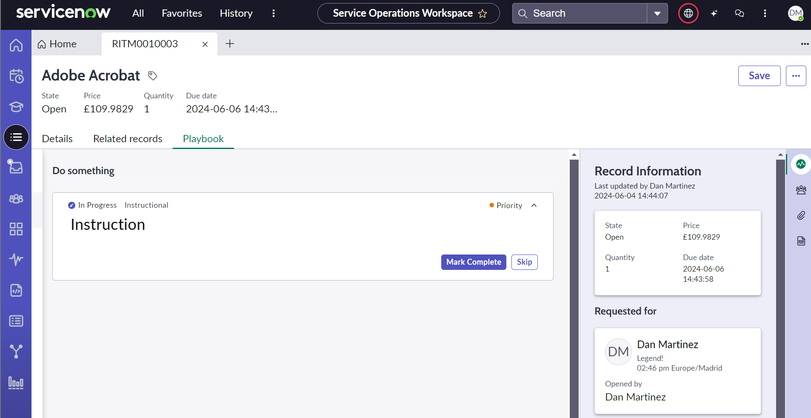Click the header due date value 2024-06-06 14:43…
This screenshot has width=811, height=418.
[232, 109]
